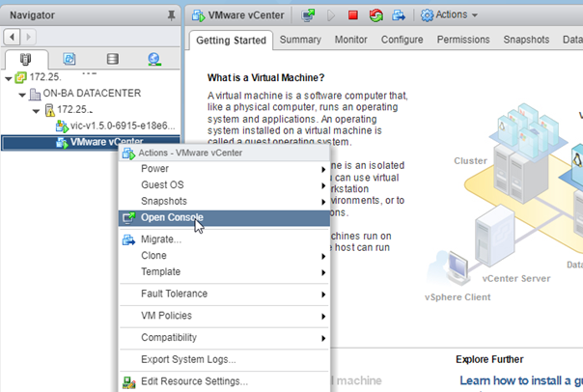Viewport: 583px width, 392px height.
Task: Collapse the 172.25 host node
Action: [x=36, y=111]
